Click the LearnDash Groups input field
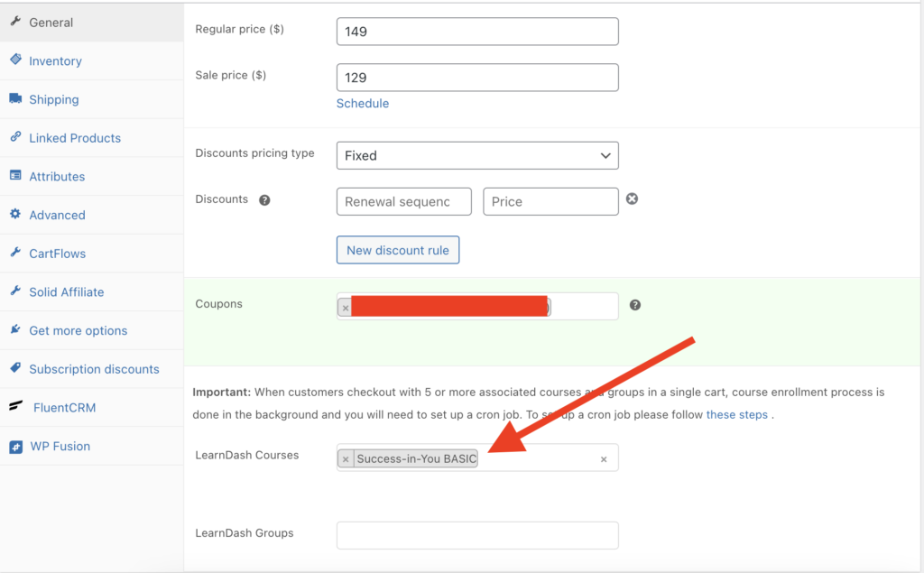This screenshot has height=573, width=924. [476, 535]
